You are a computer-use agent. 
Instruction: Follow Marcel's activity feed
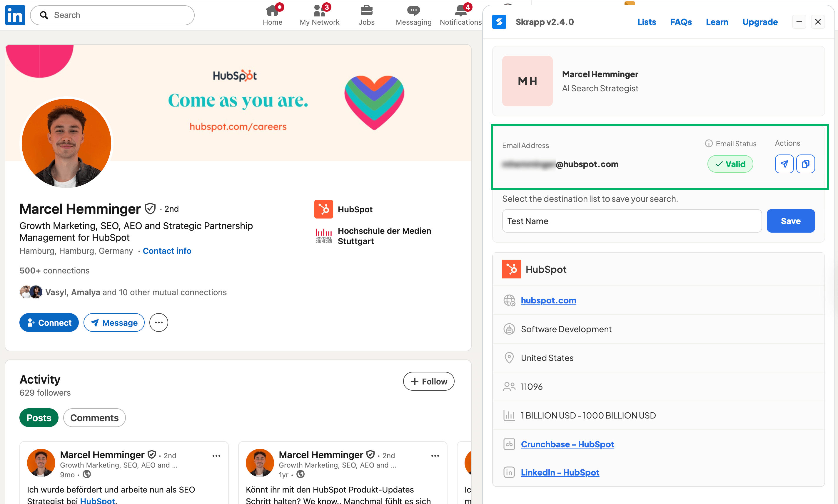(428, 381)
